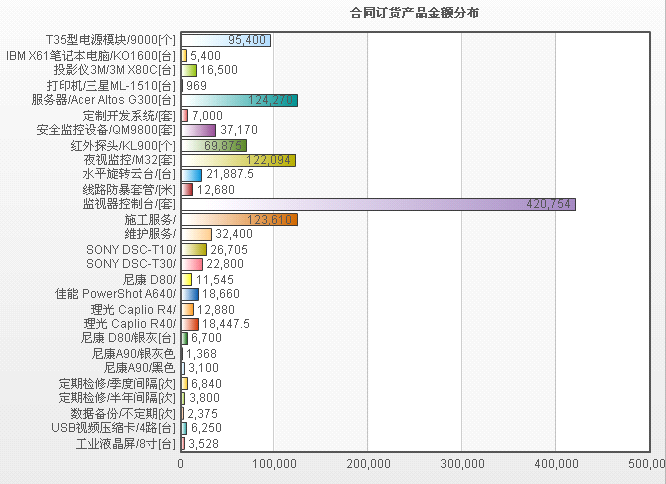The width and height of the screenshot is (666, 484).
Task: Click the yellow 夜视监控/M32 bar
Action: point(237,160)
